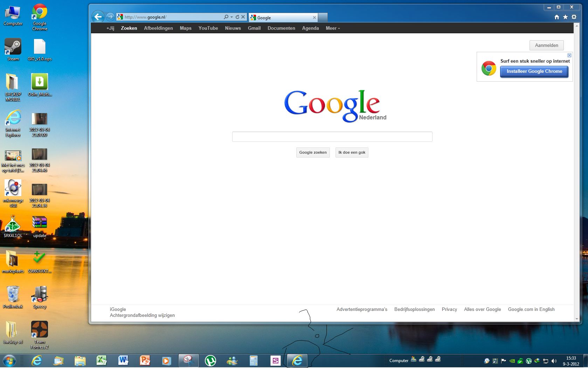Select the mkvmerge GUI desktop icon
Viewport: 588px width, 368px height.
pos(13,193)
